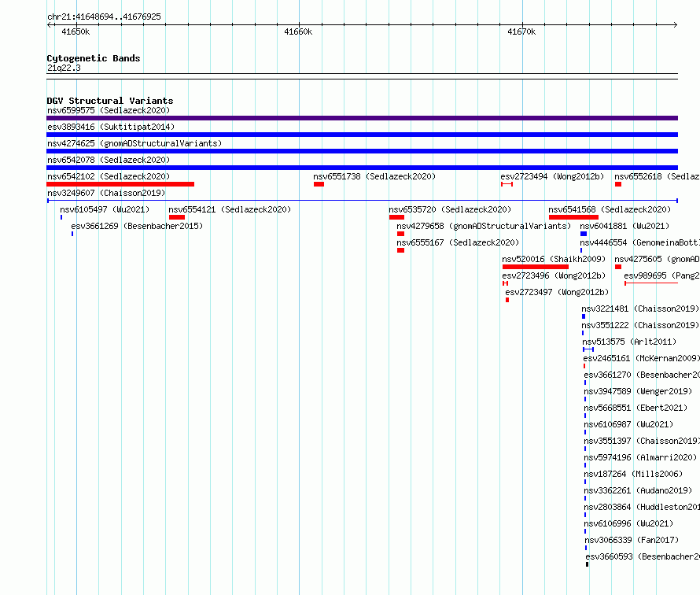Click the nsv6599575 (Sedlazeck2020) variant label
The height and width of the screenshot is (595, 700).
point(109,110)
